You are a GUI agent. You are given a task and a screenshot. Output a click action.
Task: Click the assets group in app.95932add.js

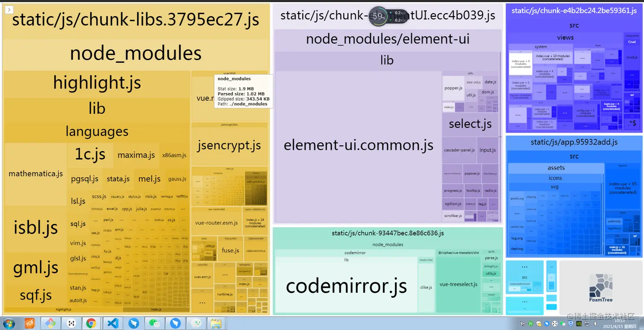(x=556, y=168)
